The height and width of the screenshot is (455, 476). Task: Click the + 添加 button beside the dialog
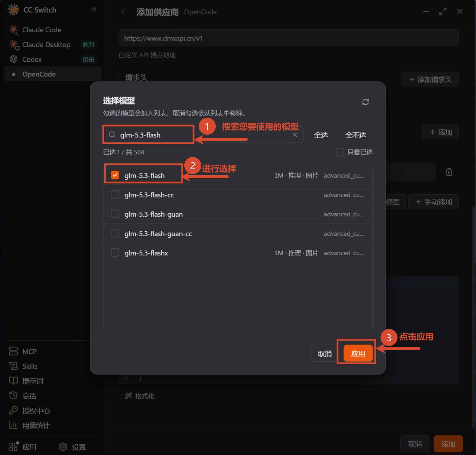(440, 132)
